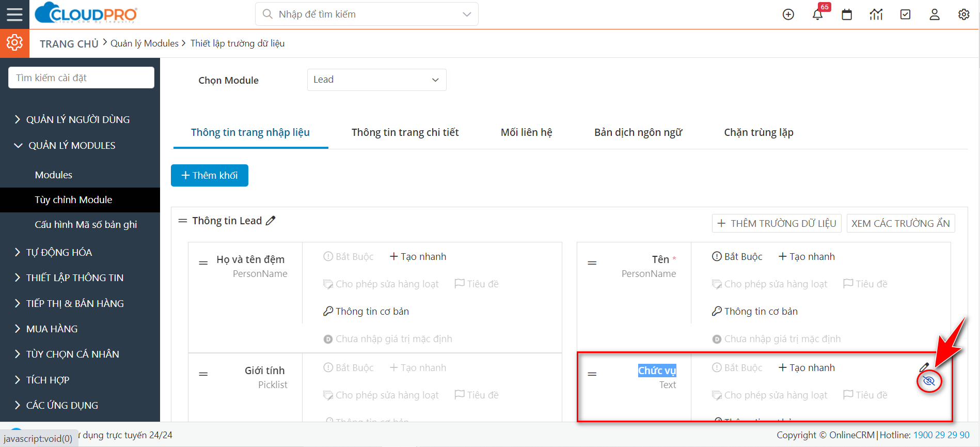Hide the Chức vụ field with eye icon
This screenshot has width=980, height=447.
(929, 381)
